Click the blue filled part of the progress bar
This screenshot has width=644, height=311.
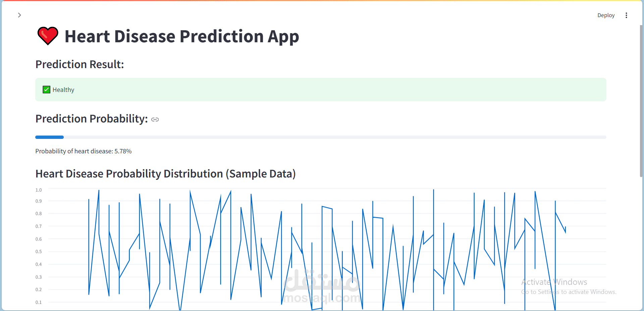pyautogui.click(x=49, y=137)
